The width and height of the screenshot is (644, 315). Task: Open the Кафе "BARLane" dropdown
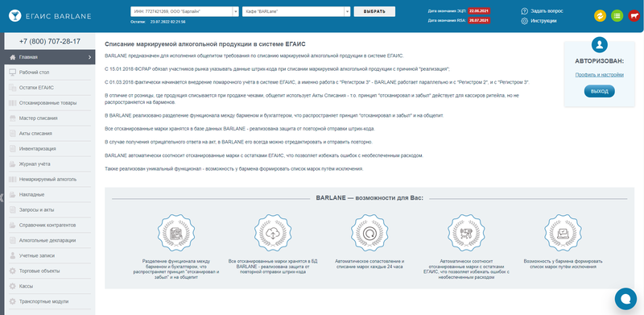(x=296, y=11)
